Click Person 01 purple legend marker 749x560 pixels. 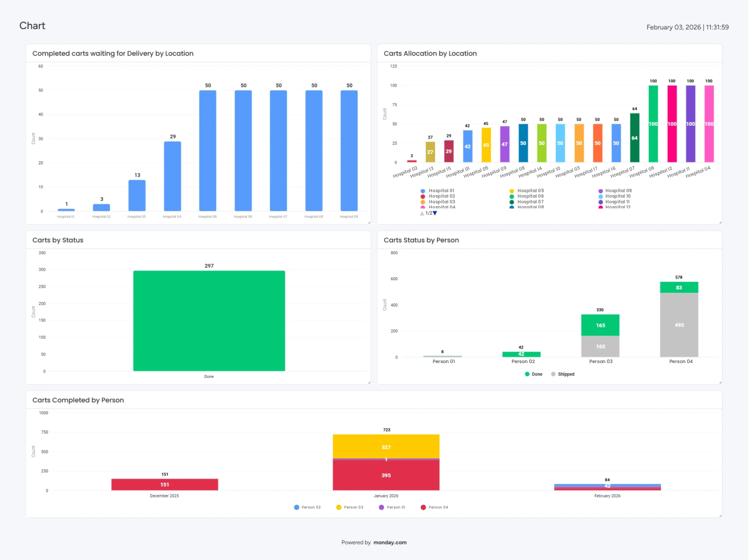pos(382,507)
